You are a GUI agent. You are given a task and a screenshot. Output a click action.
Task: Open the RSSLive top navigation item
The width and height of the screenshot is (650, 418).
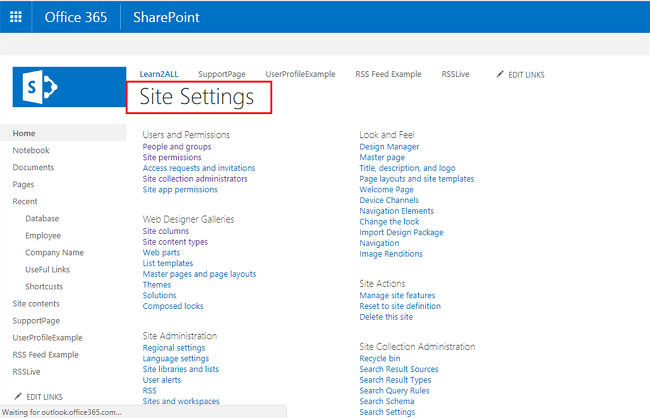pyautogui.click(x=457, y=74)
